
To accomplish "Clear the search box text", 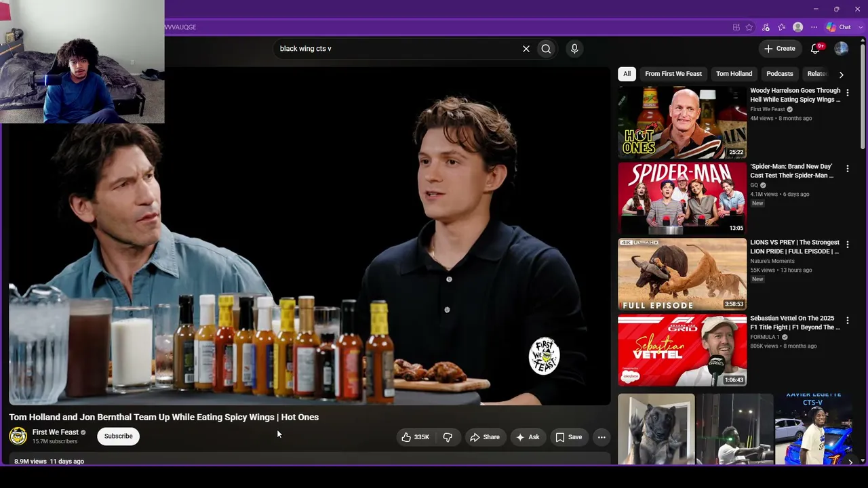I will [526, 49].
